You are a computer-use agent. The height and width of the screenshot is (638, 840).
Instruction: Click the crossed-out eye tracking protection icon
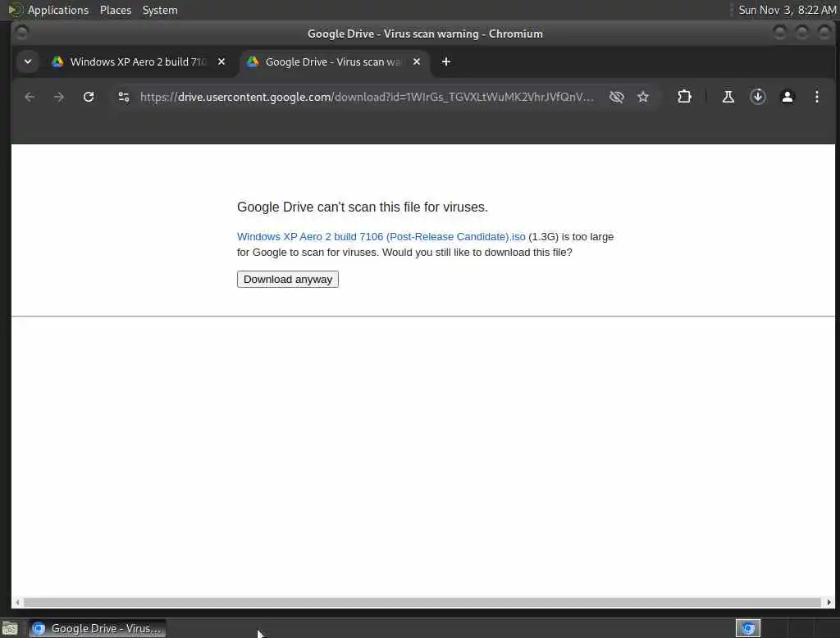tap(617, 97)
